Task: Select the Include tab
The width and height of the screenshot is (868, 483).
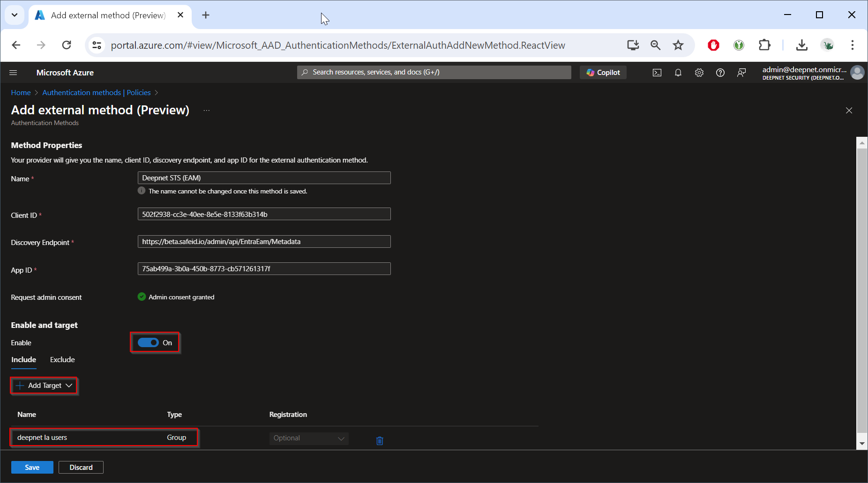Action: [x=23, y=360]
